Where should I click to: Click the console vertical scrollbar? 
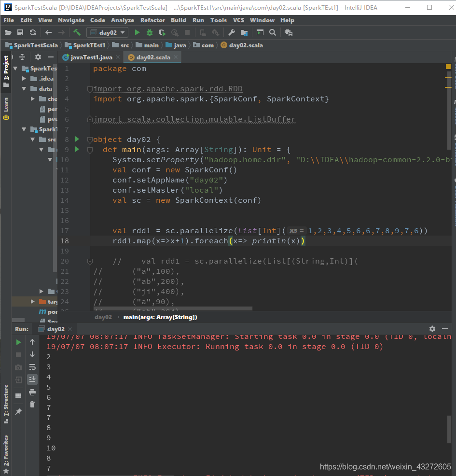pyautogui.click(x=450, y=430)
